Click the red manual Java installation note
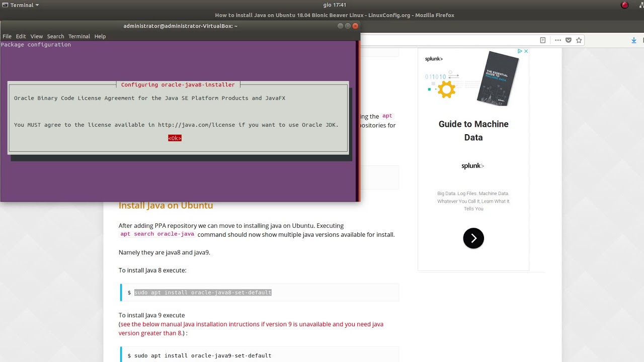644x362 pixels. tap(251, 328)
